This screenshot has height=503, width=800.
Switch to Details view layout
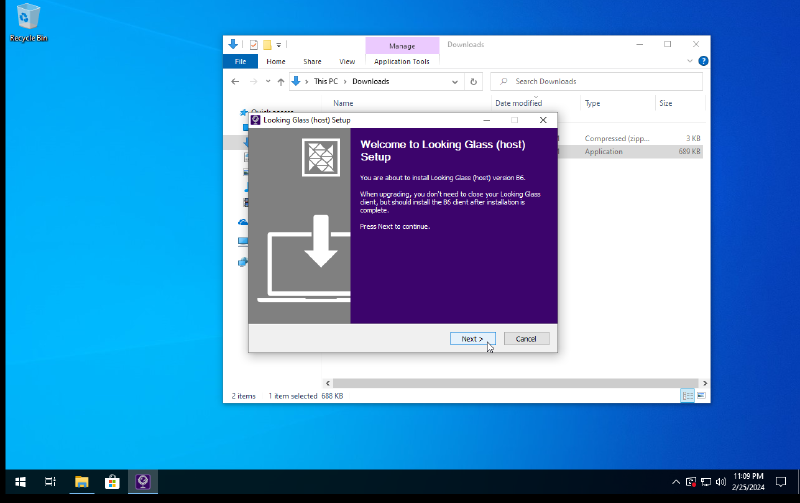tap(687, 396)
